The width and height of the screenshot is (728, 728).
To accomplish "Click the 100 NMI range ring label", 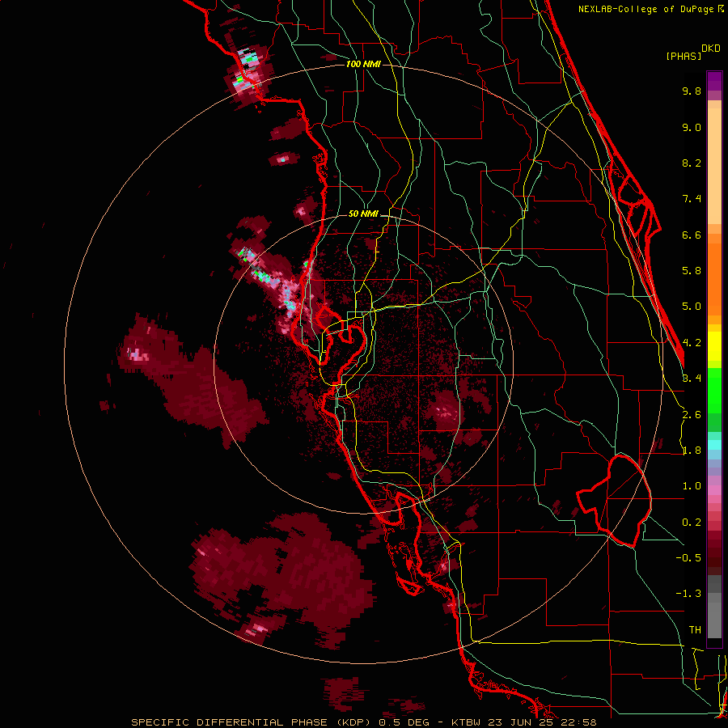I will [x=363, y=64].
